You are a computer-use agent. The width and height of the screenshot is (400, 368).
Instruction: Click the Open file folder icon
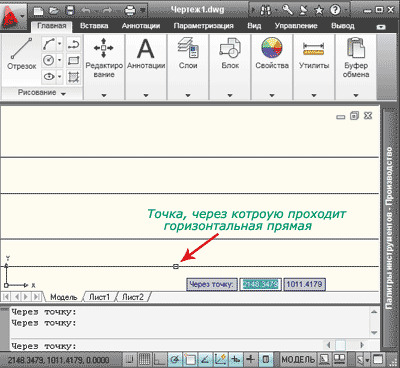pyautogui.click(x=54, y=11)
